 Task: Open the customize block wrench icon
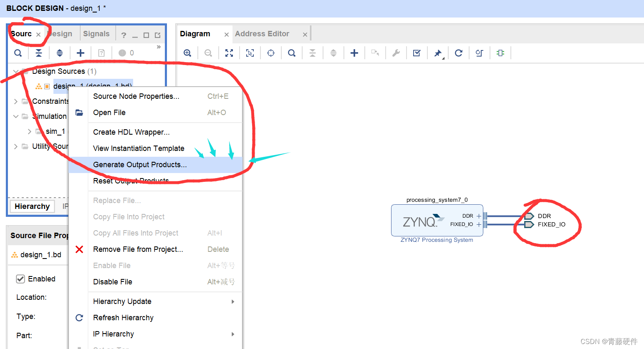tap(396, 53)
